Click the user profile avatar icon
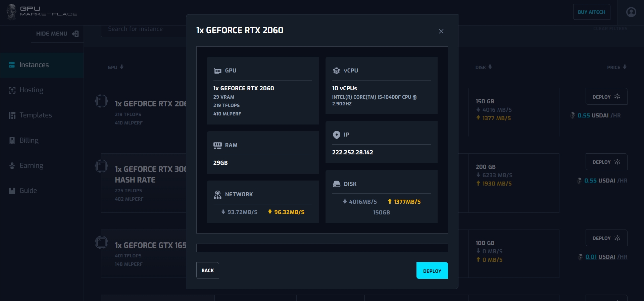This screenshot has width=644, height=301. (631, 12)
